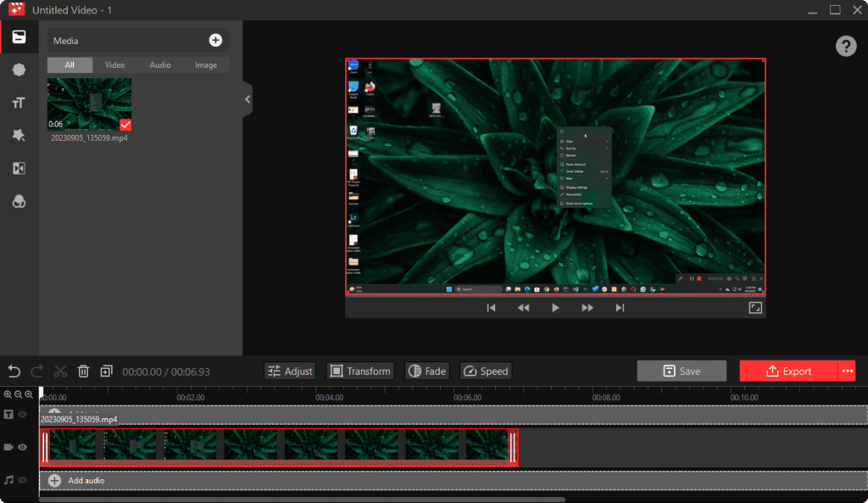Play the video preview
Viewport: 868px width, 503px height.
pyautogui.click(x=555, y=308)
